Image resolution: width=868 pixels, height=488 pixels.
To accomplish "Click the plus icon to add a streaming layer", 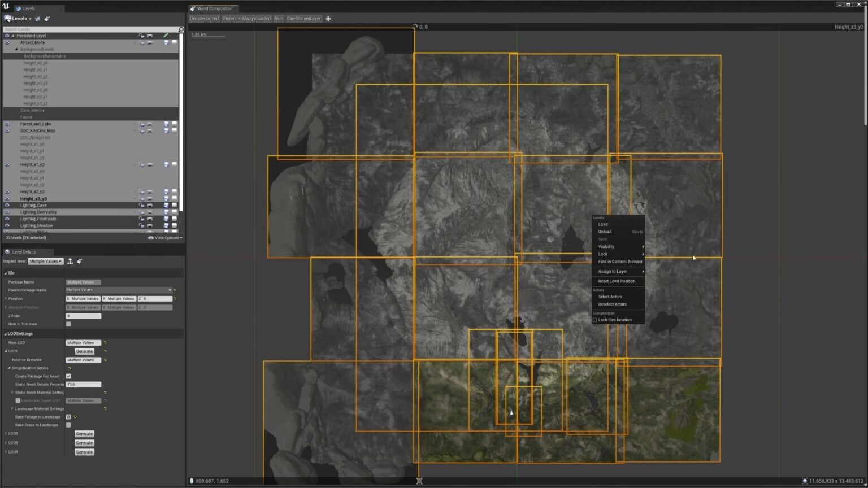I will (x=328, y=18).
